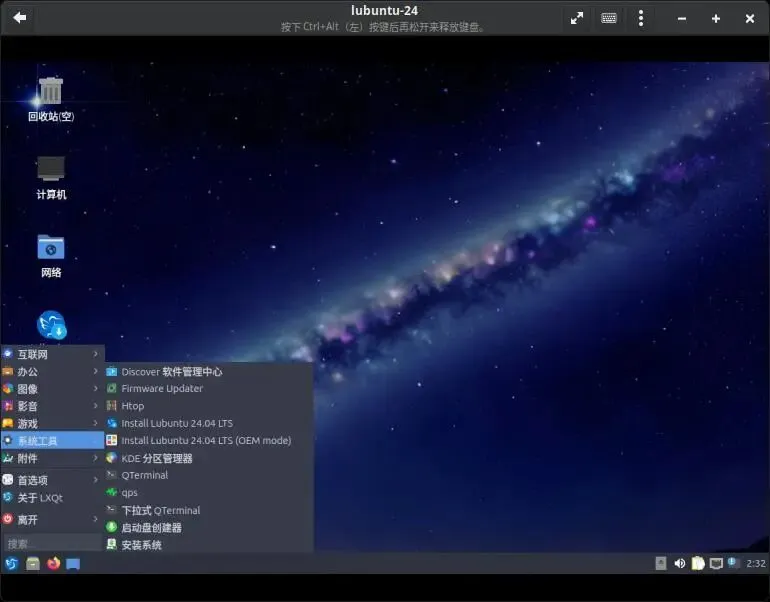This screenshot has width=770, height=602.
Task: Expand the 首选项 (Preferences) submenu arrow
Action: click(x=95, y=480)
